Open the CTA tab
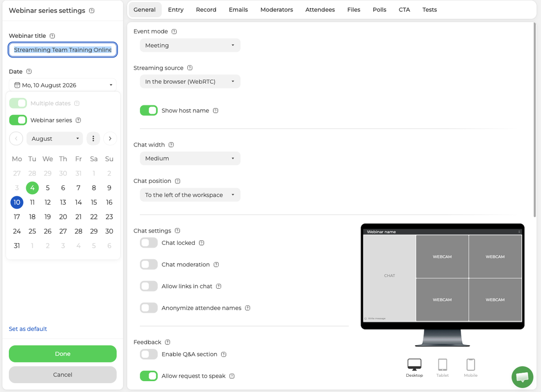 click(x=404, y=10)
